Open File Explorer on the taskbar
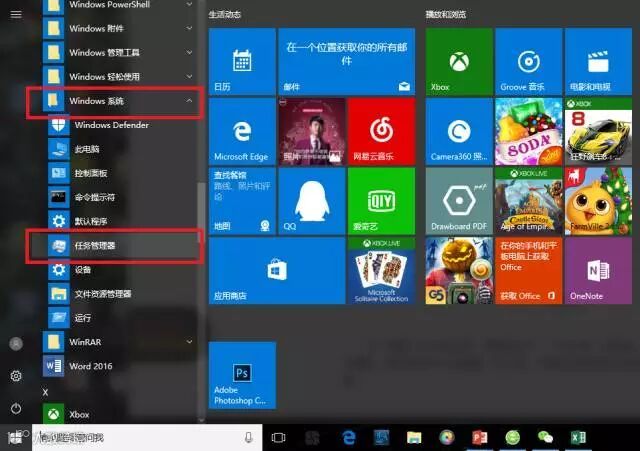This screenshot has height=451, width=640. click(x=414, y=438)
